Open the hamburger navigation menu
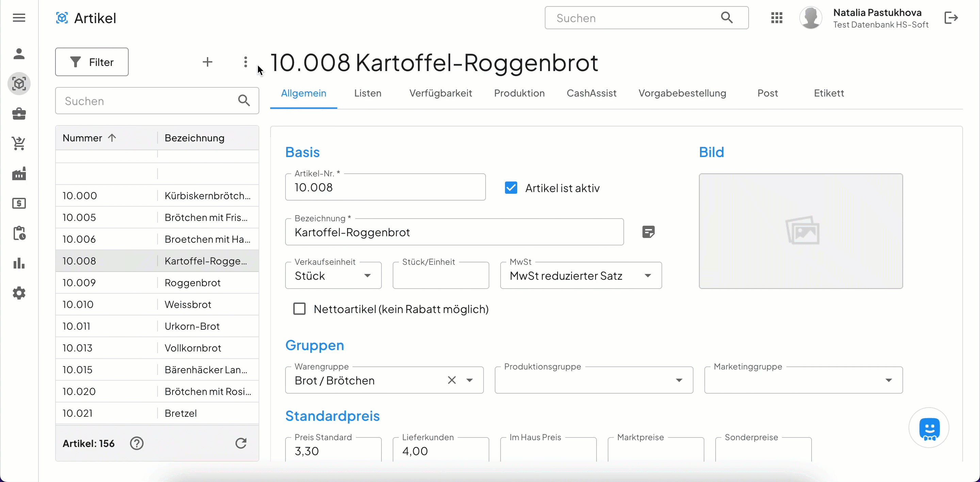980x482 pixels. pyautogui.click(x=19, y=18)
